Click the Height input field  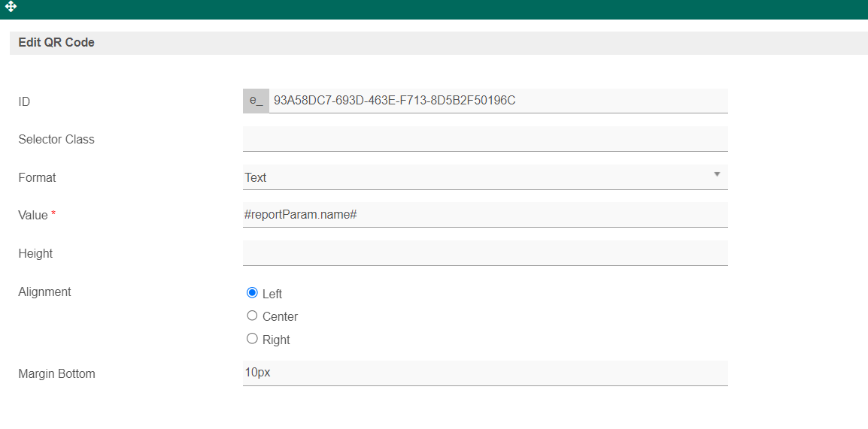click(485, 253)
